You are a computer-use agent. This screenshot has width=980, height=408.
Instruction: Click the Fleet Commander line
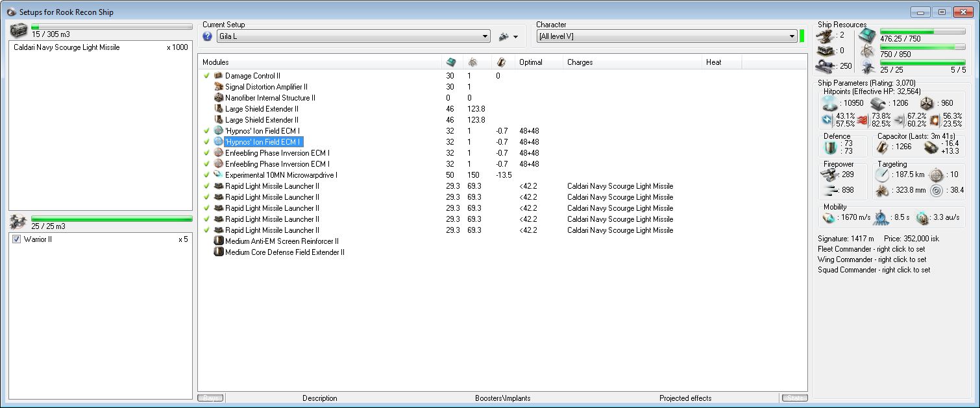pos(871,249)
